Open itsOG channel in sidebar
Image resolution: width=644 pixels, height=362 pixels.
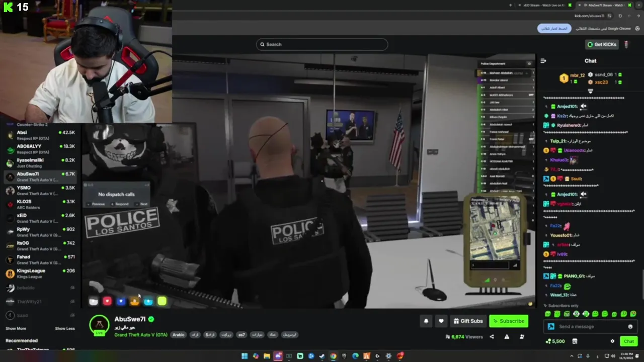coord(40,246)
